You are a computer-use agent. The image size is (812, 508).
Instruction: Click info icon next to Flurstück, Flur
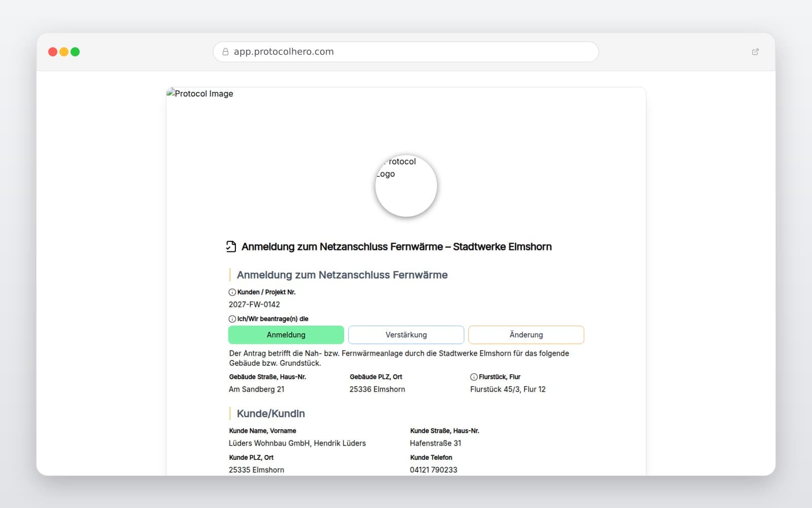(474, 377)
